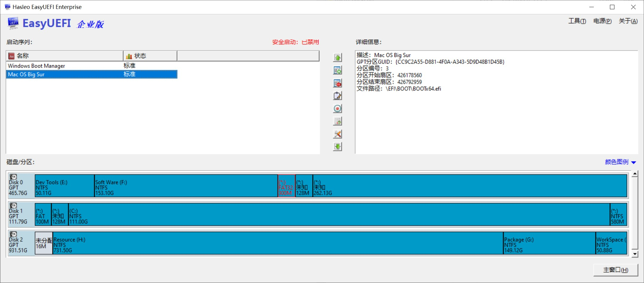The width and height of the screenshot is (644, 283).
Task: Select the red FAT32 300M partition
Action: [x=286, y=186]
